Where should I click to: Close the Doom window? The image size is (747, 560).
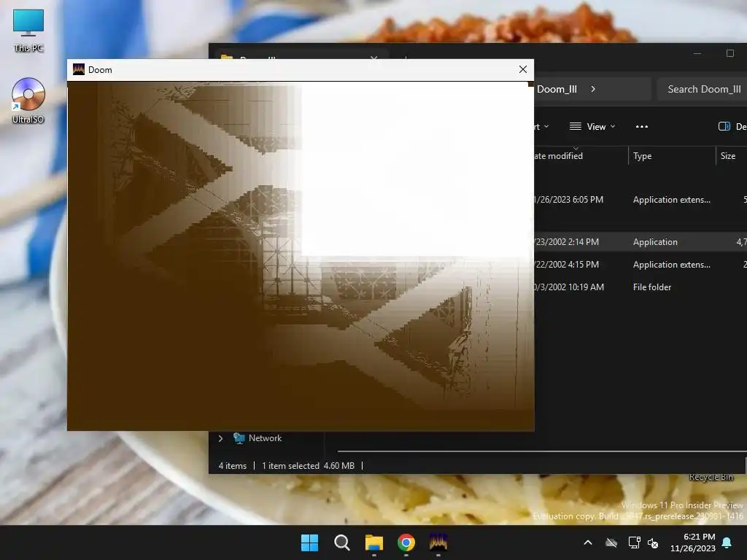pyautogui.click(x=522, y=69)
